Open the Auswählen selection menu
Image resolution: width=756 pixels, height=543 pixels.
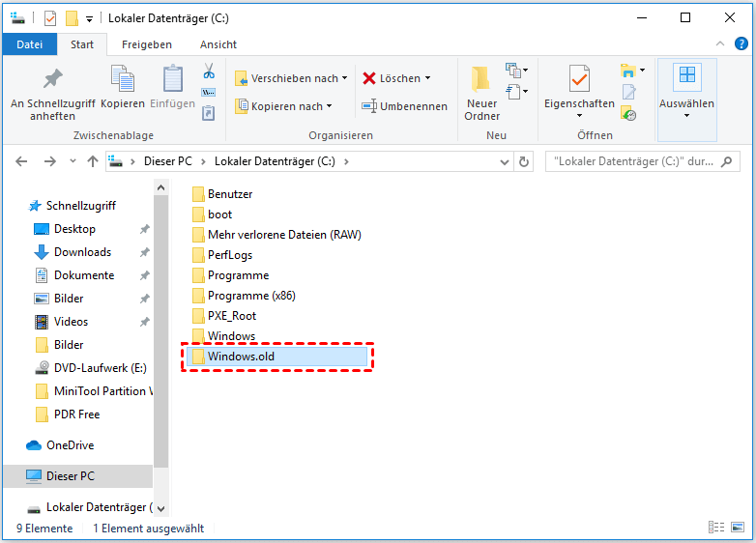686,100
